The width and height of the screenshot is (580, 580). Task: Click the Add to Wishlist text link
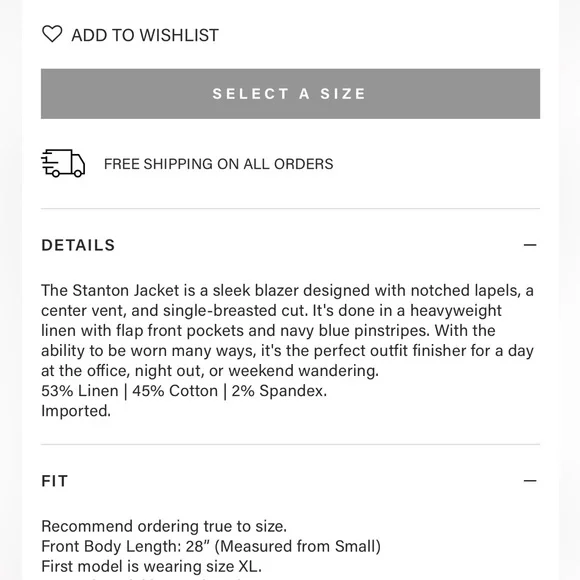point(145,36)
